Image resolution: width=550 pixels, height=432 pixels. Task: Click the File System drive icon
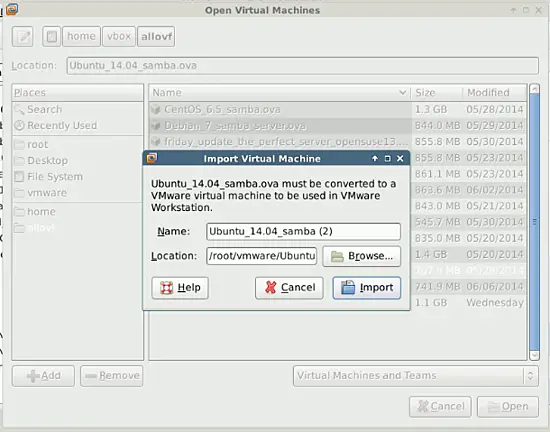click(20, 177)
